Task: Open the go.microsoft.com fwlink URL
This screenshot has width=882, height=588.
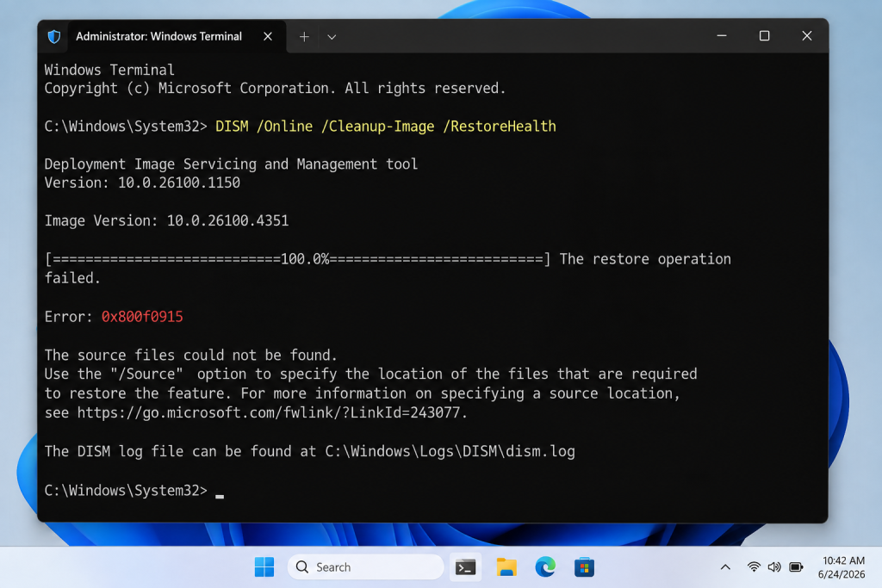Action: point(269,412)
